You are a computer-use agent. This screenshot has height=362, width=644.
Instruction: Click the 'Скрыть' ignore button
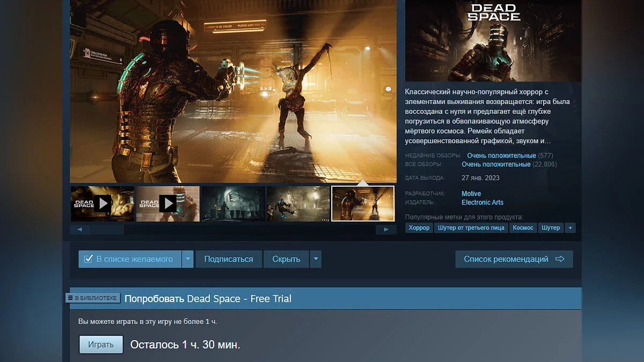pyautogui.click(x=286, y=259)
